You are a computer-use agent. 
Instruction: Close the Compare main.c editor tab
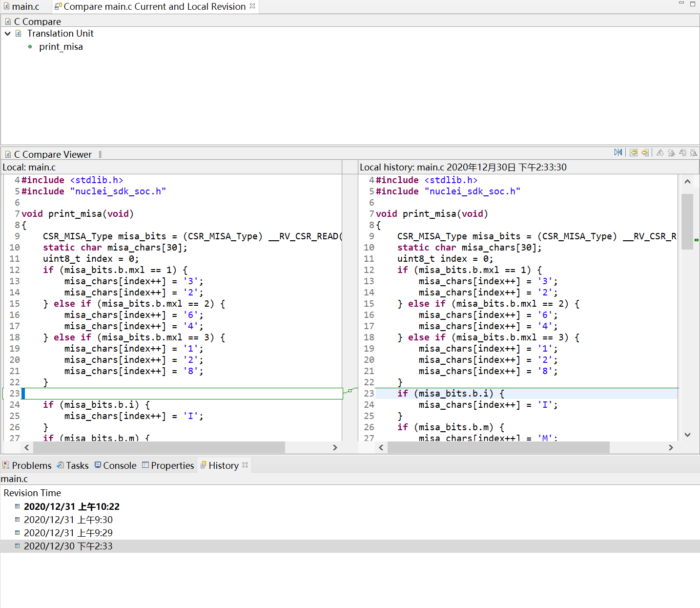pyautogui.click(x=252, y=6)
